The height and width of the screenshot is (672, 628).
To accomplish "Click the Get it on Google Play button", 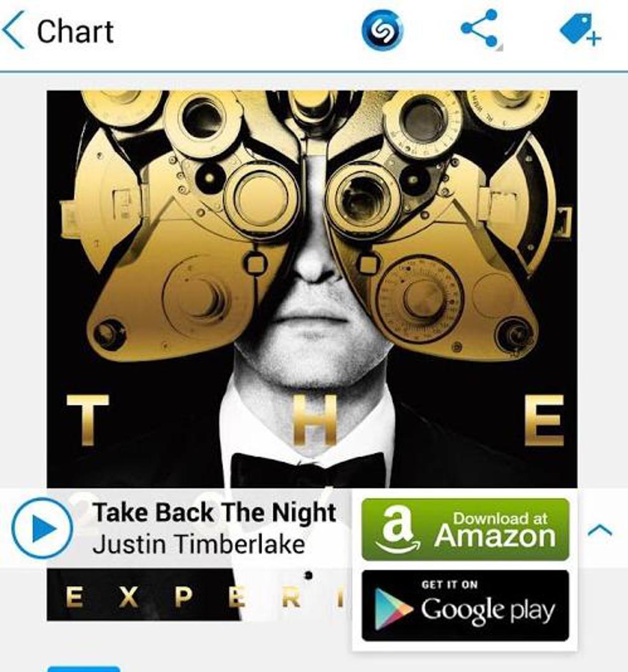I will point(466,605).
